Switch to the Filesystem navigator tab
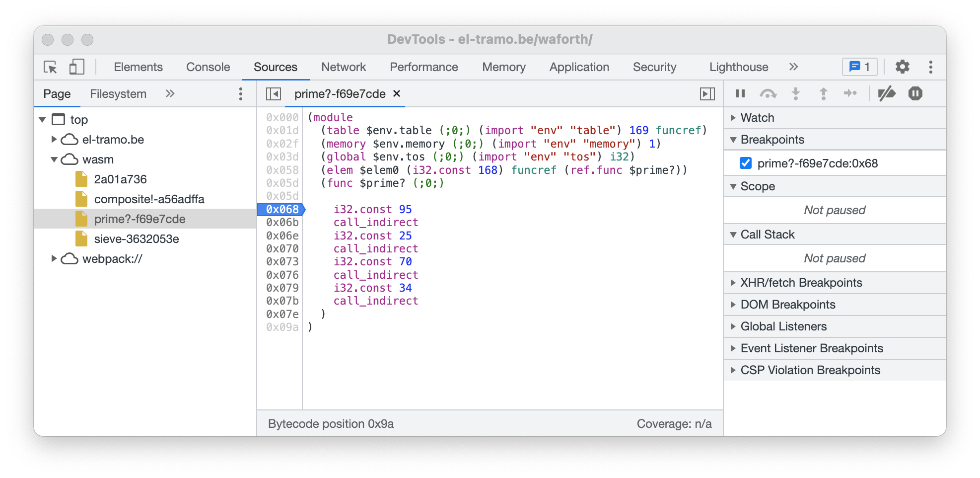This screenshot has width=980, height=478. [118, 94]
